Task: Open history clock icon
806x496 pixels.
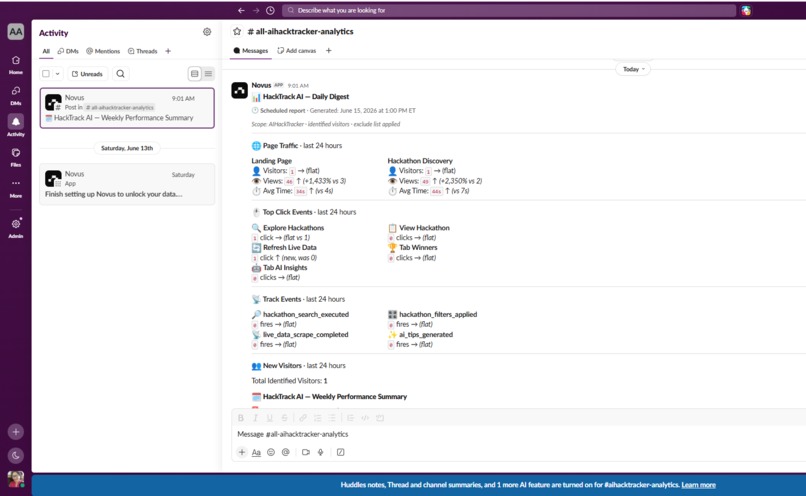Action: [x=270, y=10]
